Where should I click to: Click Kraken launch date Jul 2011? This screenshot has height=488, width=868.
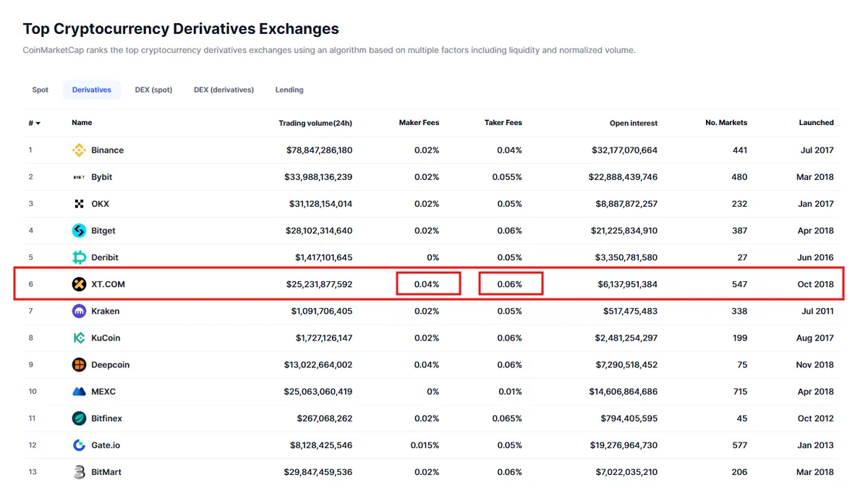click(817, 311)
